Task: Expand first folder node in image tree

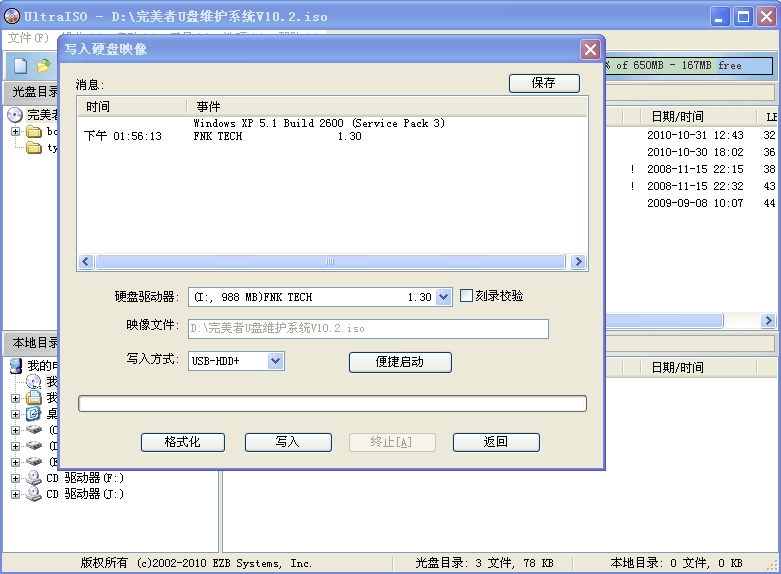Action: pyautogui.click(x=15, y=132)
